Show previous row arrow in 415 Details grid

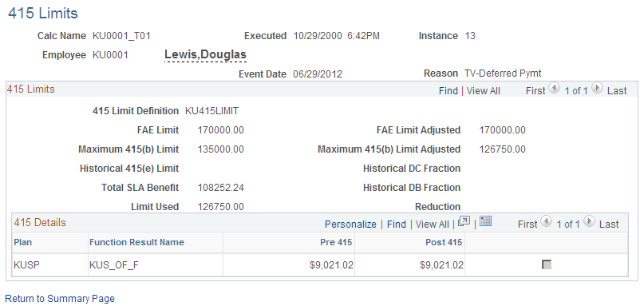click(547, 221)
